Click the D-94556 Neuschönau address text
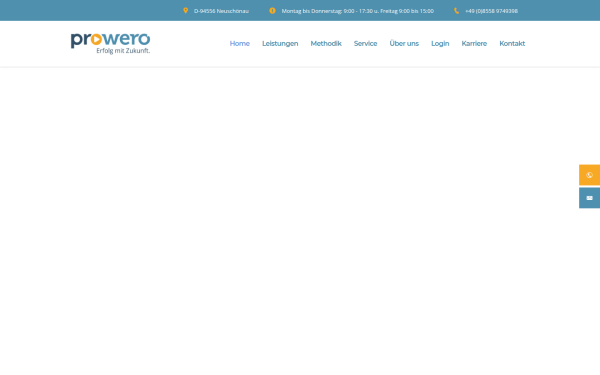Viewport: 600px width, 375px height. [x=221, y=11]
